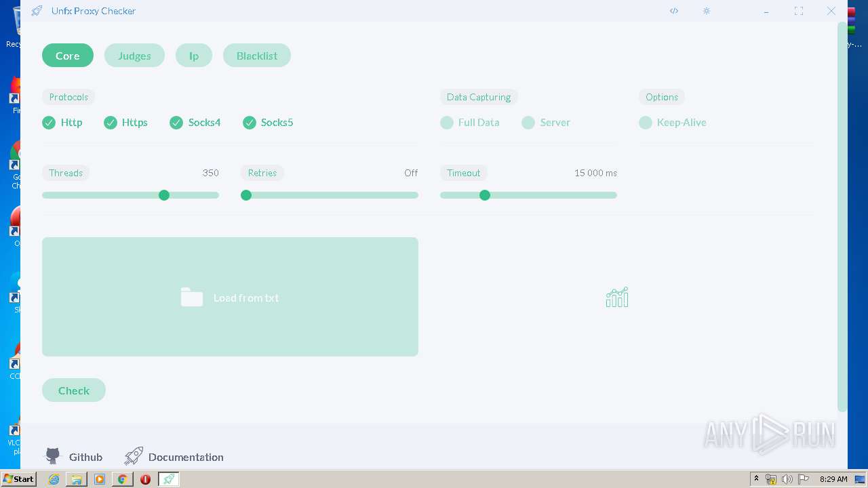The width and height of the screenshot is (868, 488).
Task: Click the Github cat icon
Action: (x=53, y=456)
